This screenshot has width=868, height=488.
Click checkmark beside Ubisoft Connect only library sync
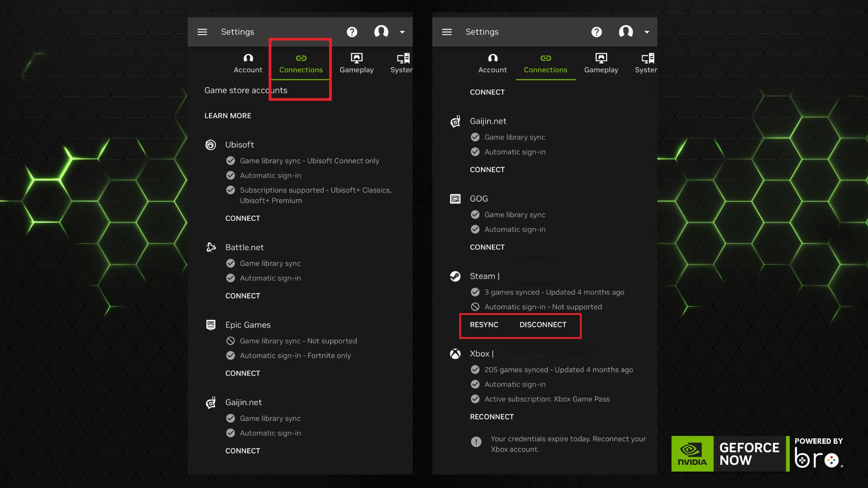[230, 160]
